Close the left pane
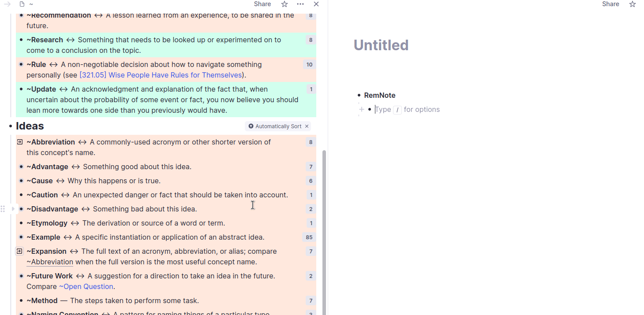 316,4
